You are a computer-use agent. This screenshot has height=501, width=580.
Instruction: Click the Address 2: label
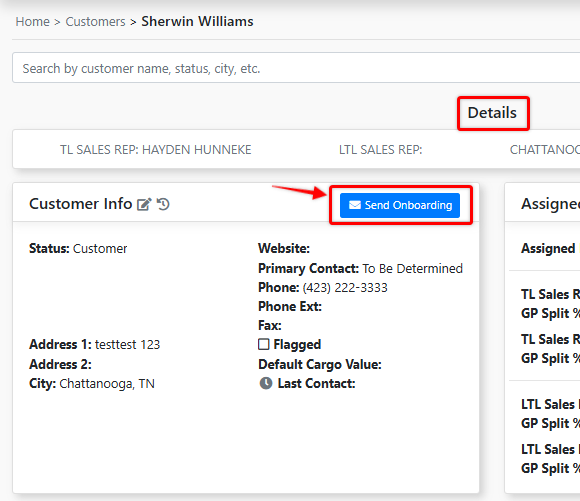coord(60,364)
